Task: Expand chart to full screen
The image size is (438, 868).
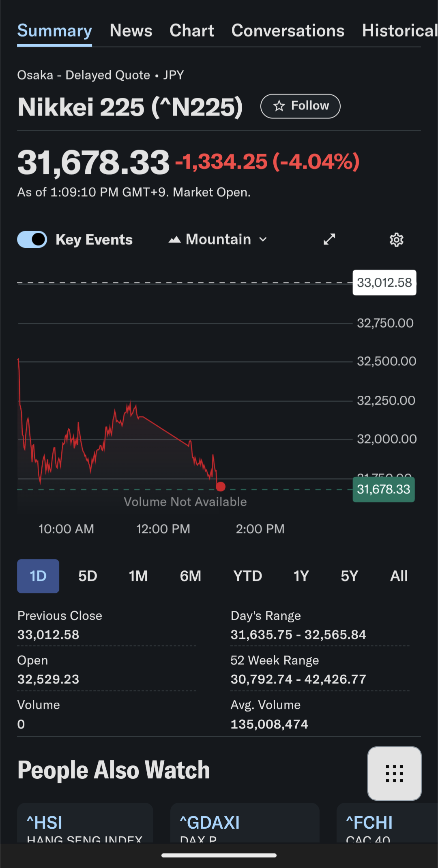Action: [x=329, y=239]
